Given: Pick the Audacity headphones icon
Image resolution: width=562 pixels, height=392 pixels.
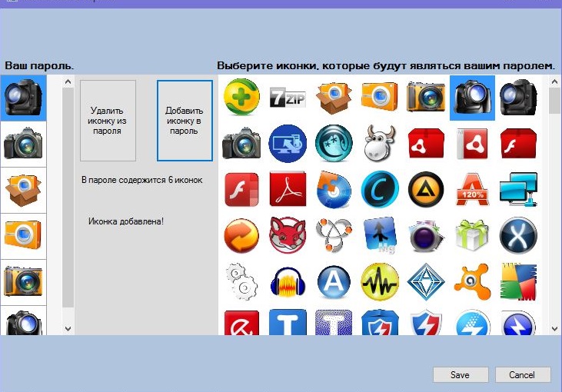Looking at the screenshot, I should [x=288, y=281].
